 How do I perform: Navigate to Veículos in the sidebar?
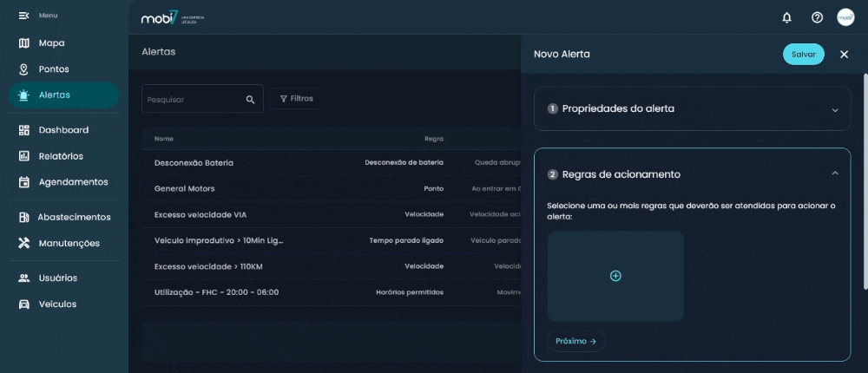click(x=57, y=304)
